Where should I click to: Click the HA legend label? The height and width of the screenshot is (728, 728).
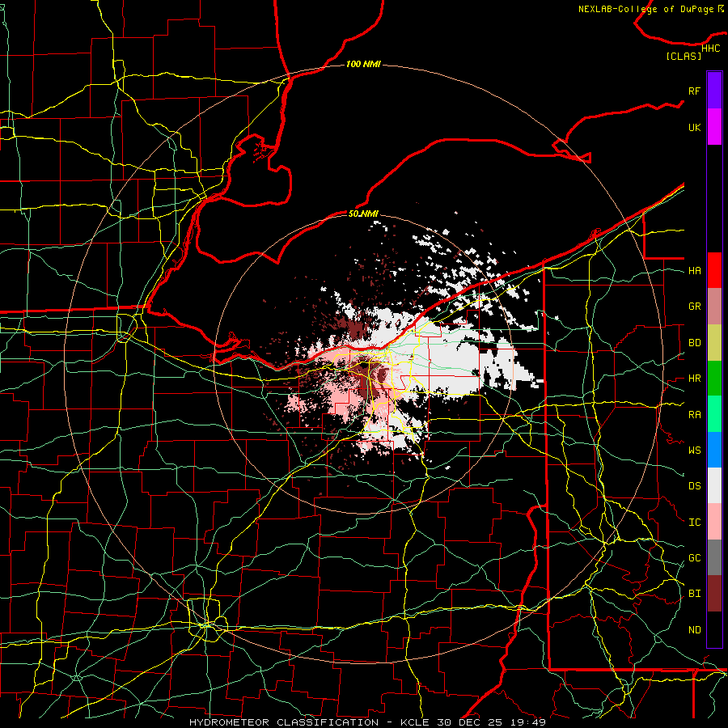point(694,270)
